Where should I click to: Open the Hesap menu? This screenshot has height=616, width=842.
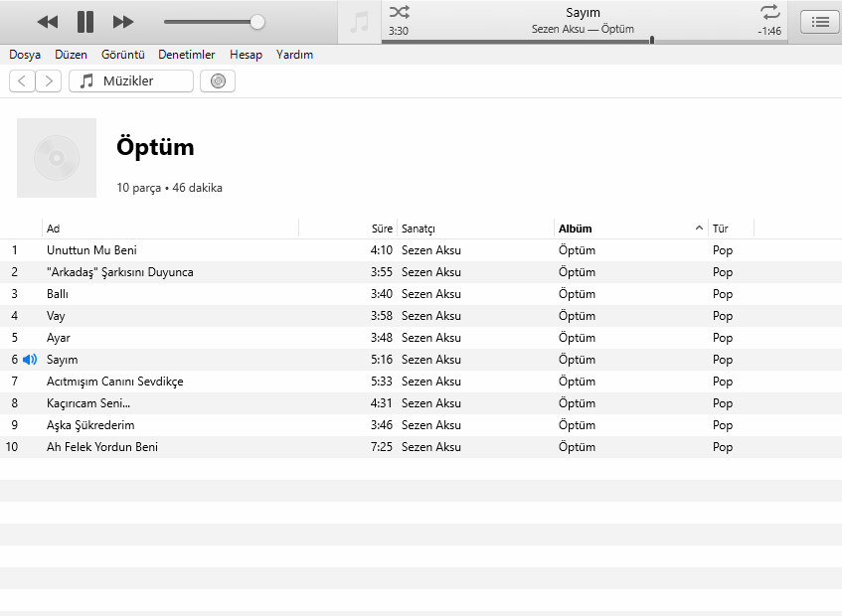click(x=246, y=55)
